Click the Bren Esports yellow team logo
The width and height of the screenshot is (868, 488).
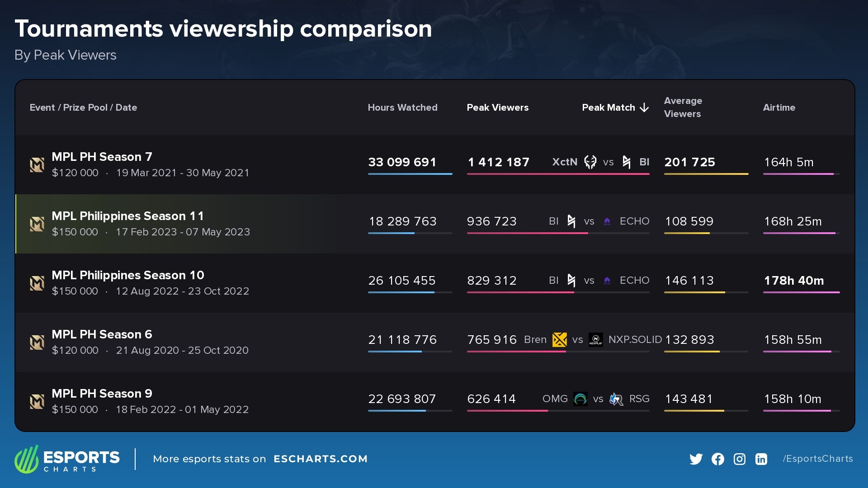[x=559, y=340]
